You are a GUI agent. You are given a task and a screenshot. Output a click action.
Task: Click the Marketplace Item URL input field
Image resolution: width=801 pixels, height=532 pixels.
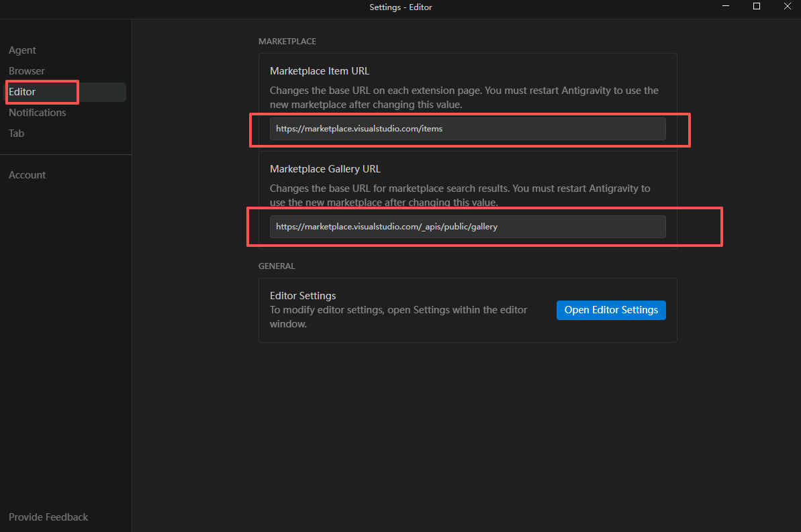pos(467,128)
